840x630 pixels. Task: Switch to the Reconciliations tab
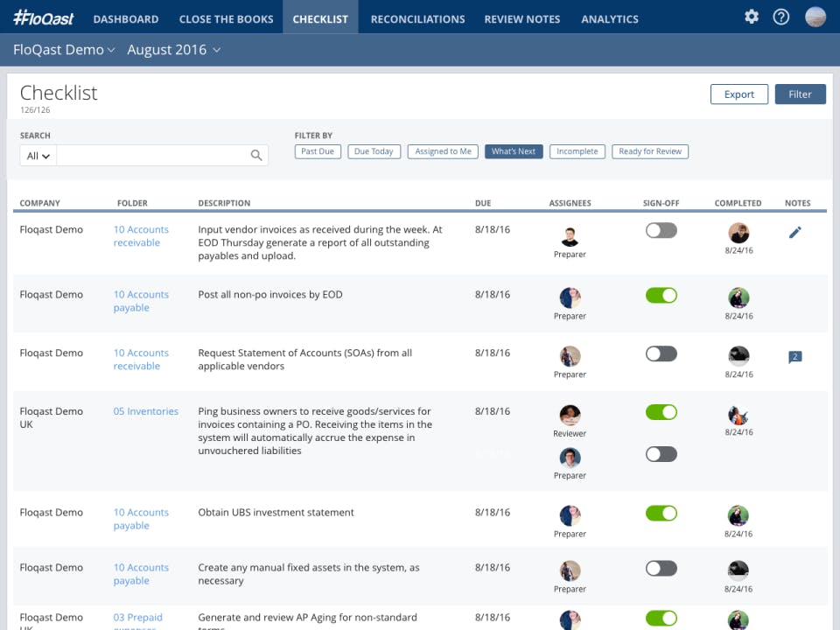pos(417,18)
